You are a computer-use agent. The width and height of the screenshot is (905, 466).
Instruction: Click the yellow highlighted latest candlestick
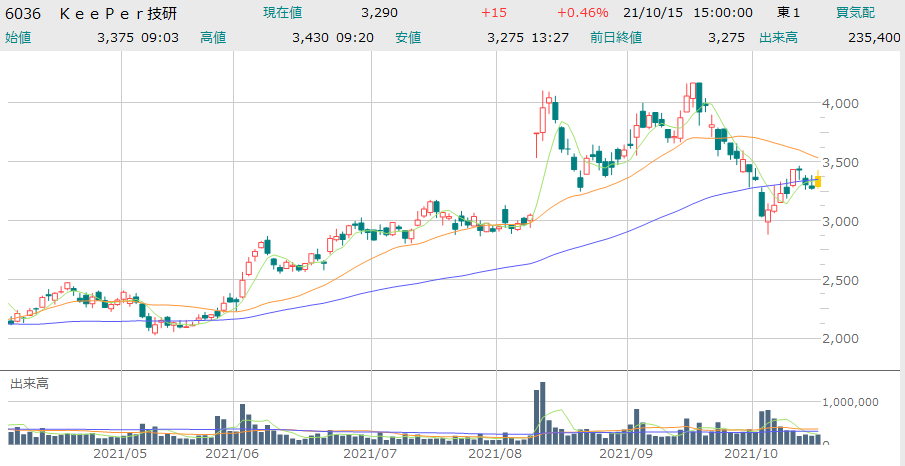pos(818,181)
